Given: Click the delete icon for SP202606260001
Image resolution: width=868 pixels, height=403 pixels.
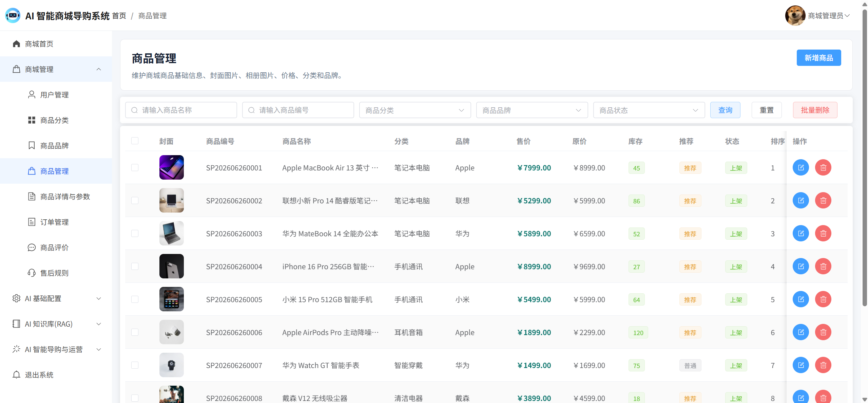Looking at the screenshot, I should point(823,168).
